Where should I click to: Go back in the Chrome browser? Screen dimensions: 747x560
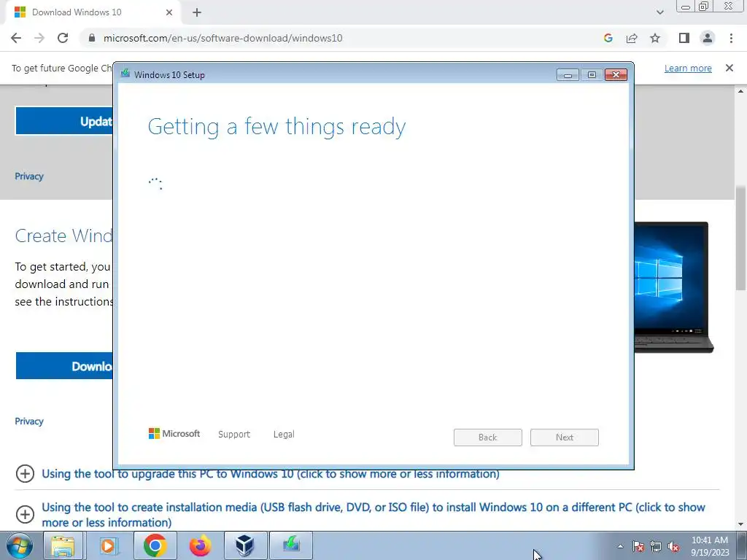coord(16,38)
